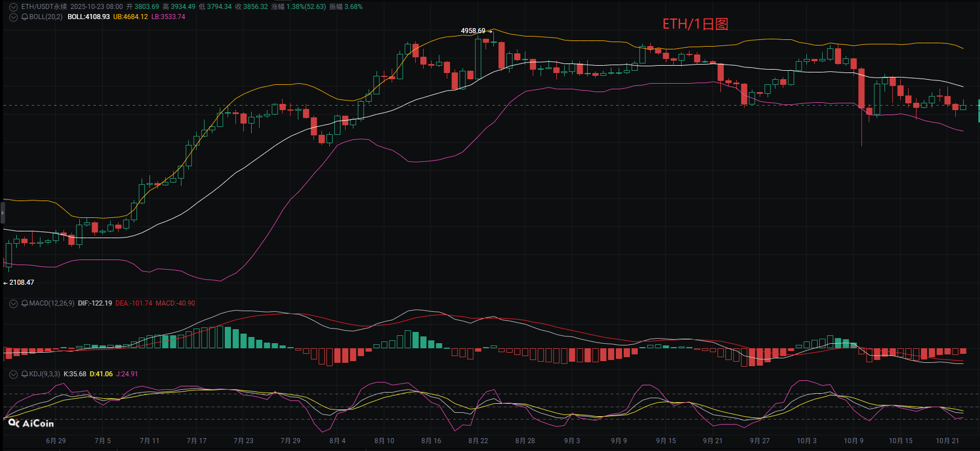Screen dimensions: 980x451
Task: Open MACD(12,26,9) indicator settings label
Action: (52, 303)
